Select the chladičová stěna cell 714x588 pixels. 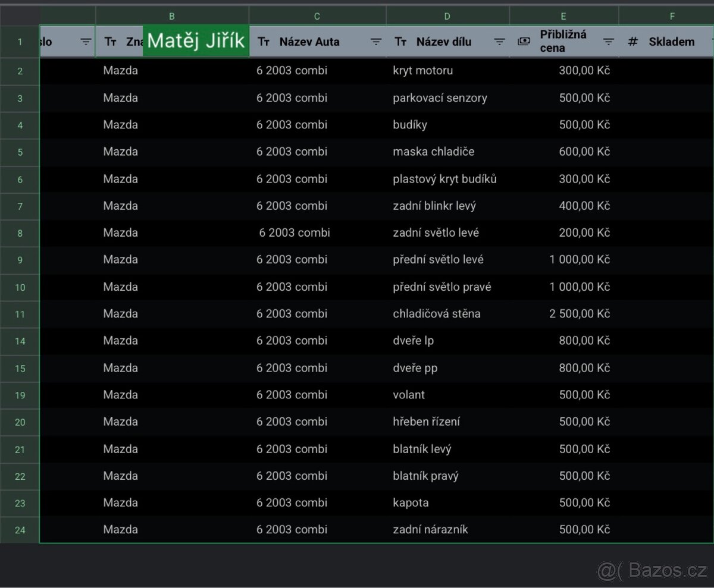(x=436, y=314)
